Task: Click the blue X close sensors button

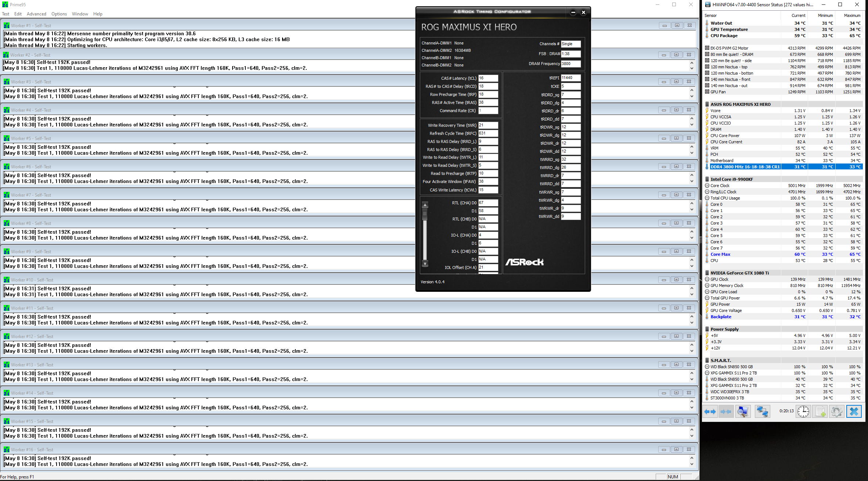Action: [854, 411]
